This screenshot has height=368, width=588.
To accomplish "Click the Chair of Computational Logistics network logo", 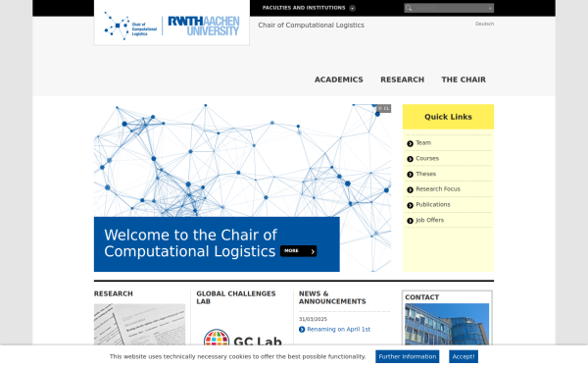I will [x=130, y=26].
